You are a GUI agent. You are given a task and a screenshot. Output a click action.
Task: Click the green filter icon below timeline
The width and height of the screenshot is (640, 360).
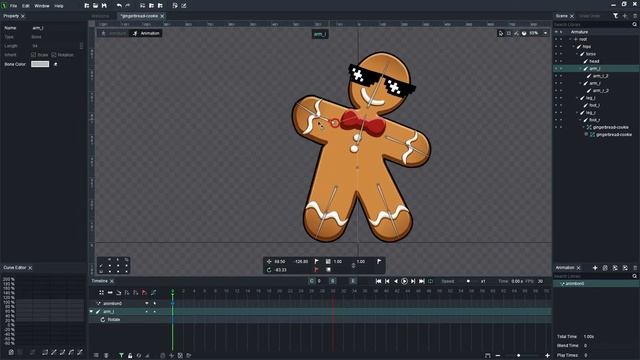[121, 356]
